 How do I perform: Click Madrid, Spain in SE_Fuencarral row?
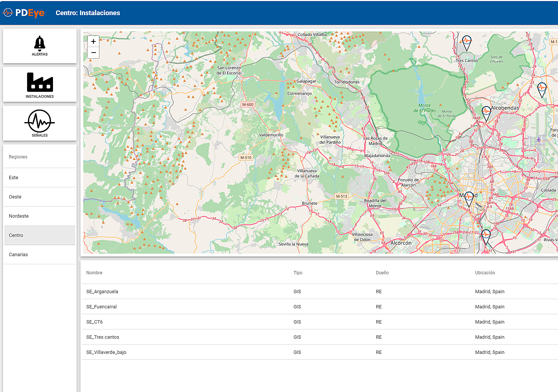tap(490, 307)
